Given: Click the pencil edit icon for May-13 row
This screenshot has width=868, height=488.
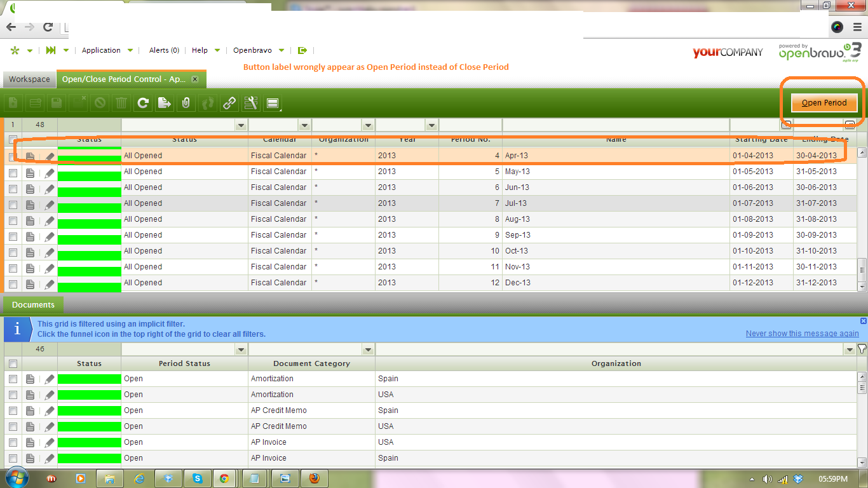Looking at the screenshot, I should click(50, 173).
